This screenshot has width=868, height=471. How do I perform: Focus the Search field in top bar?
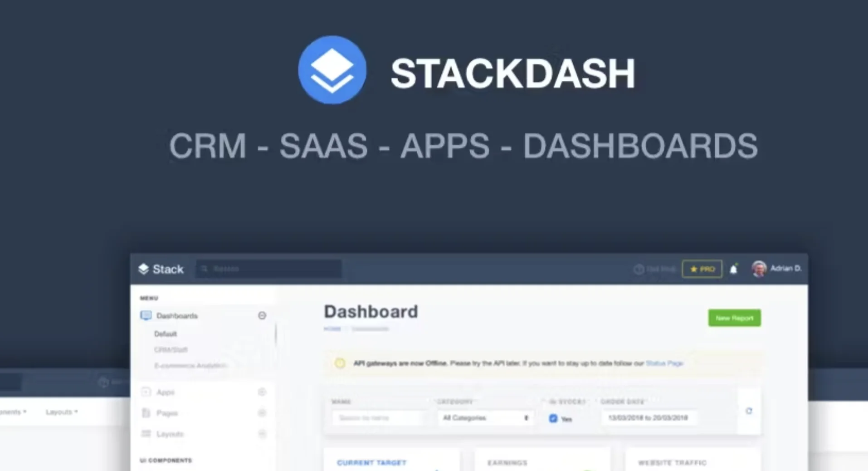(x=269, y=269)
